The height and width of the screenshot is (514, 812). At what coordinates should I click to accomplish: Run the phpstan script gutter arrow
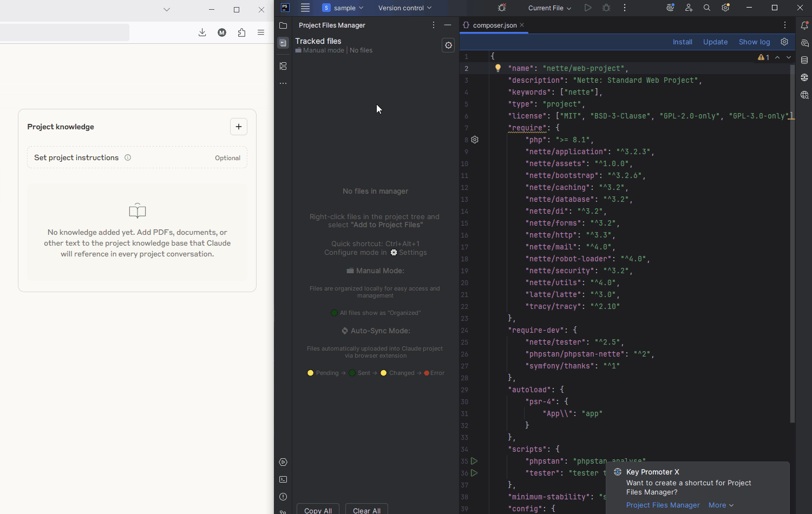point(474,461)
